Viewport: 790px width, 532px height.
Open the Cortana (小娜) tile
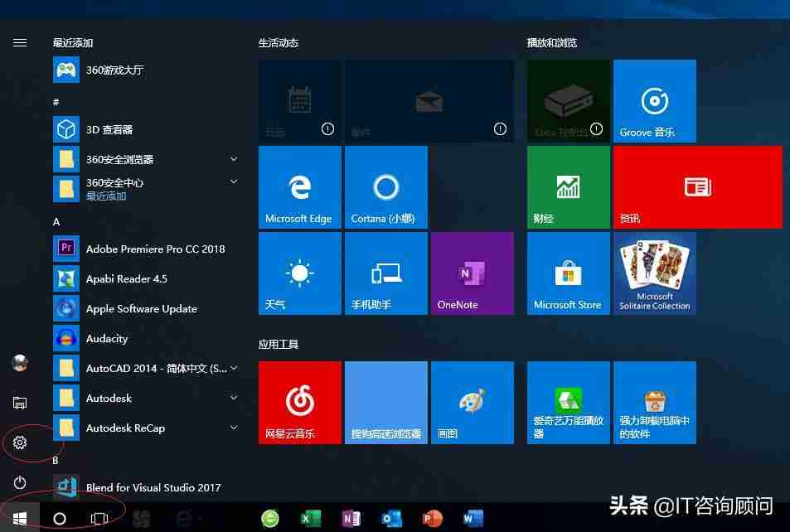(386, 187)
